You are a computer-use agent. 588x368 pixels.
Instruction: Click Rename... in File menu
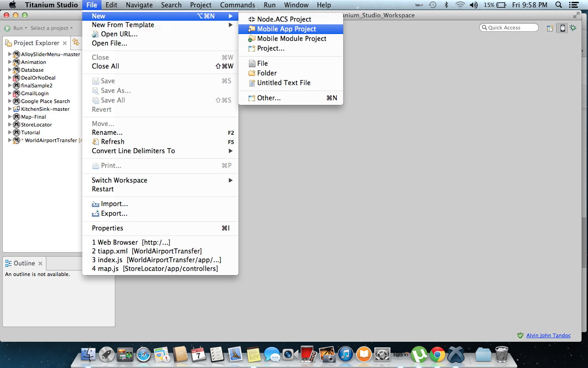pyautogui.click(x=160, y=132)
